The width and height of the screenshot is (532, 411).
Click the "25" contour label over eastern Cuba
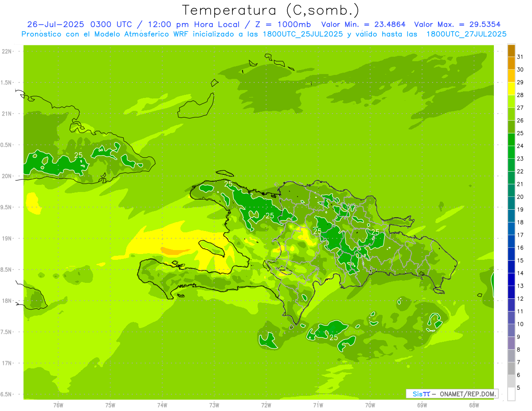78,155
